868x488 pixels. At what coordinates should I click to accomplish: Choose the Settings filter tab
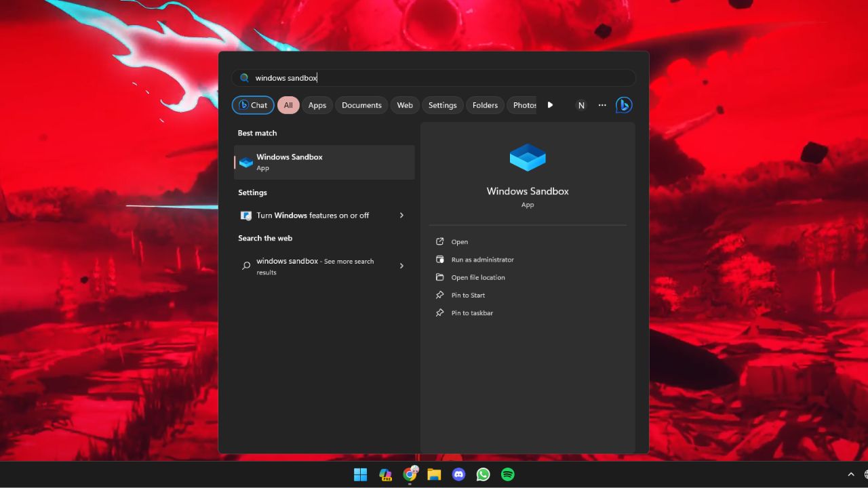point(442,105)
